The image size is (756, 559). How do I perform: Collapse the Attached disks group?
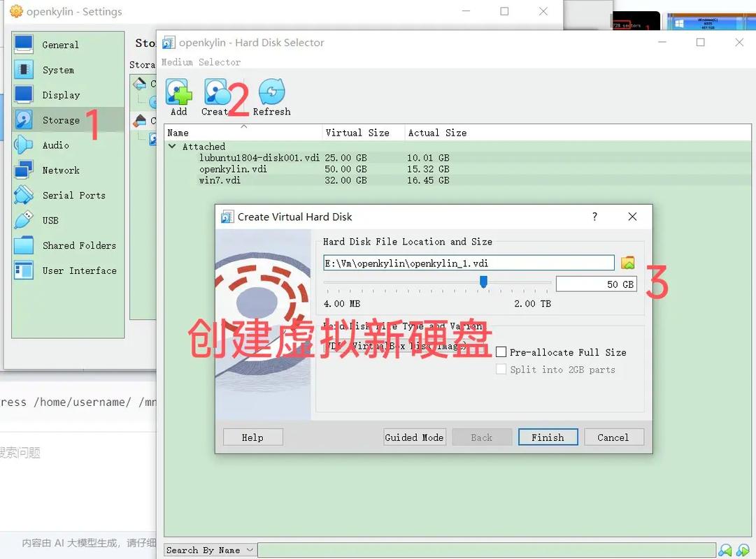click(x=172, y=147)
